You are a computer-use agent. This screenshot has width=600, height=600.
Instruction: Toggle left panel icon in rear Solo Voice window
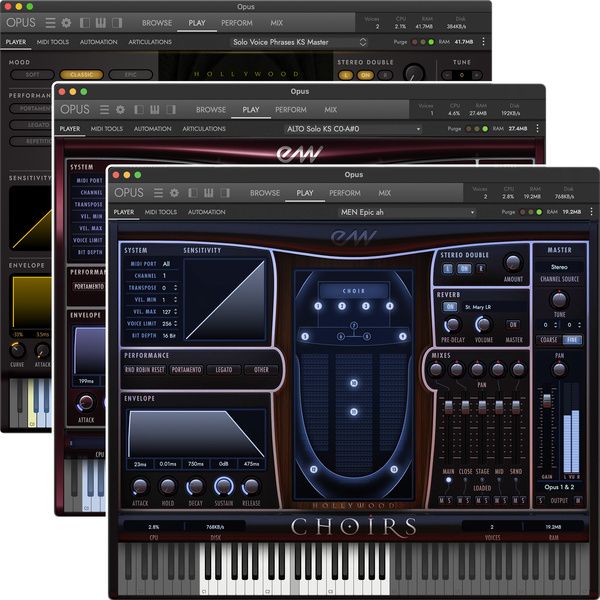tap(85, 23)
